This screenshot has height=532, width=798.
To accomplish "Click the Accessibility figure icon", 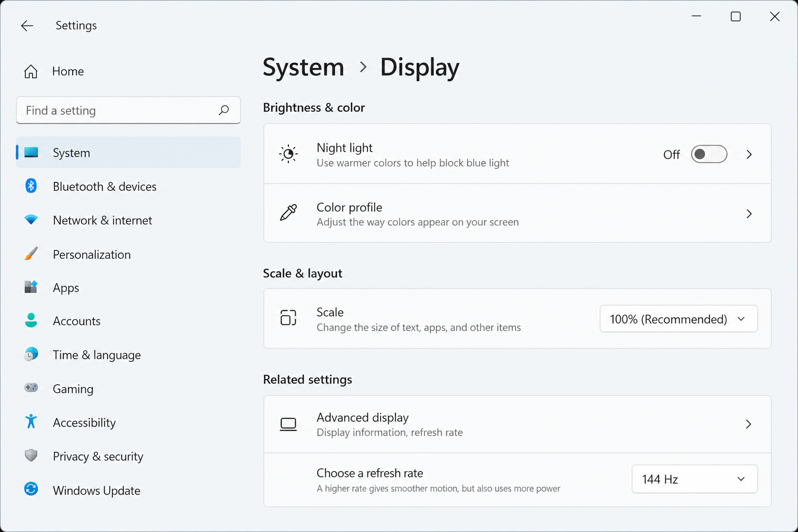I will click(x=31, y=422).
